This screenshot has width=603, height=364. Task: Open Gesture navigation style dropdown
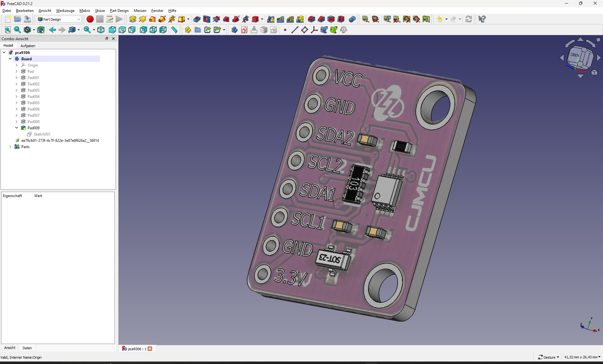tap(549, 357)
